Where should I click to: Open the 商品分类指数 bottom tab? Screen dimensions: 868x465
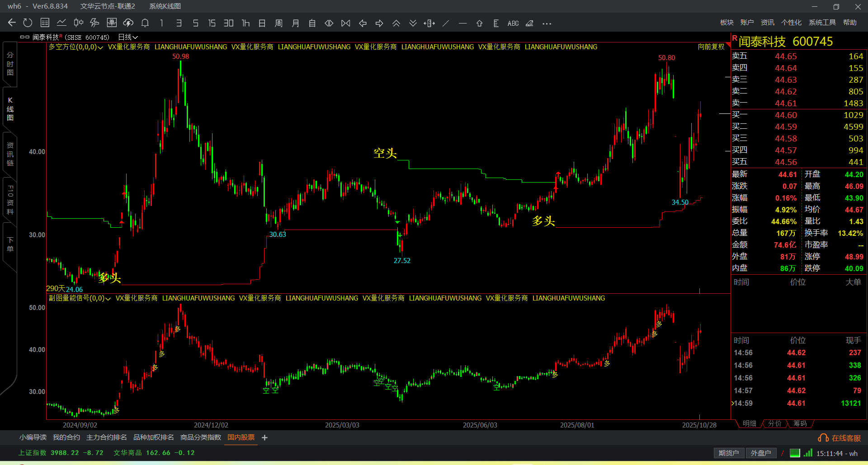click(200, 437)
